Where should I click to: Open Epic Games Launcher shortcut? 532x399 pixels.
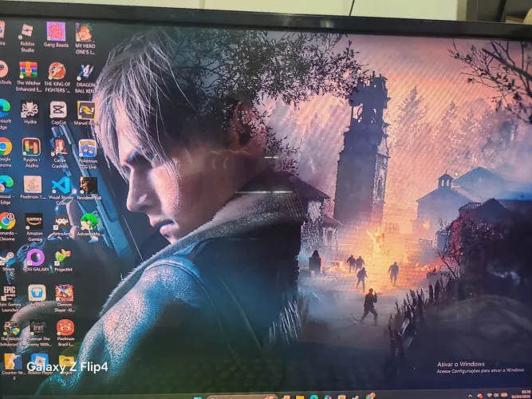point(10,298)
